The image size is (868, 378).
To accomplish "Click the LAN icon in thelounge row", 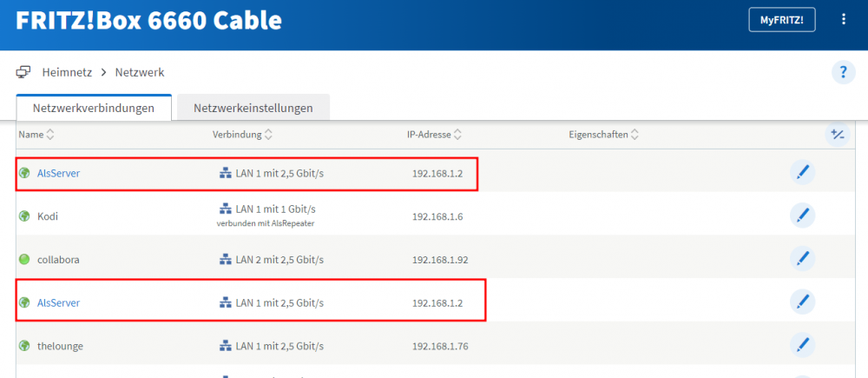I will pyautogui.click(x=225, y=346).
